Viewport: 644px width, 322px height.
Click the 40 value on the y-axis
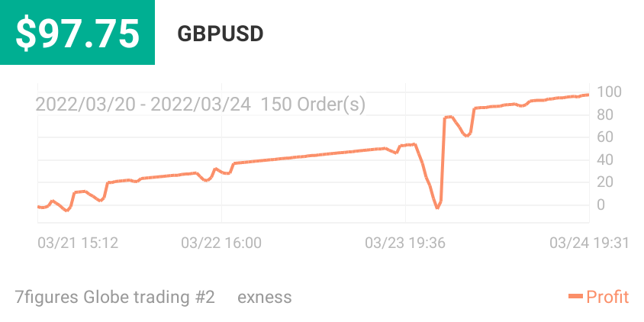click(605, 159)
